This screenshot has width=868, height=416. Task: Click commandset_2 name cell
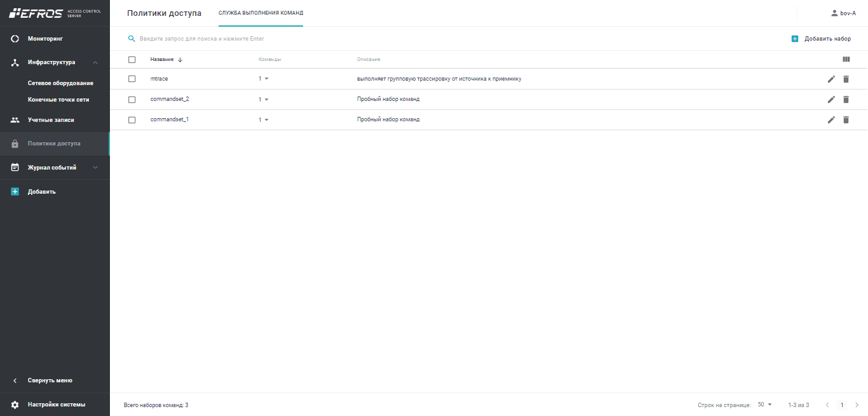click(170, 99)
